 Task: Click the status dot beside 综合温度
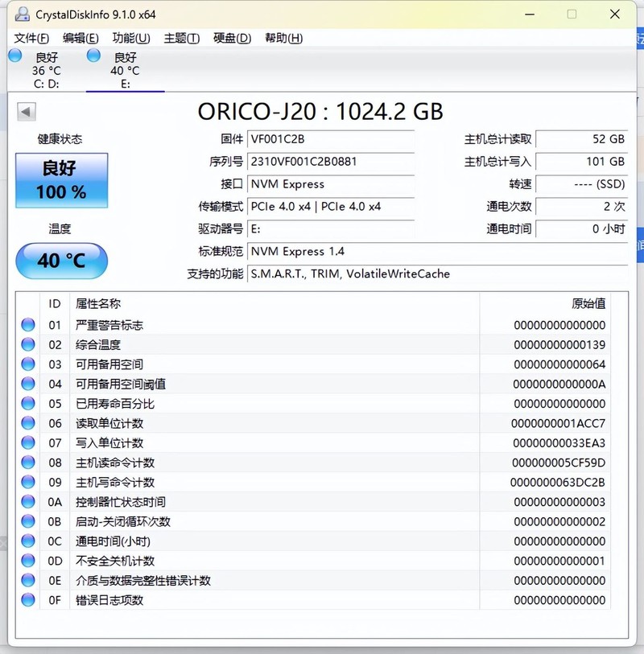pyautogui.click(x=28, y=344)
